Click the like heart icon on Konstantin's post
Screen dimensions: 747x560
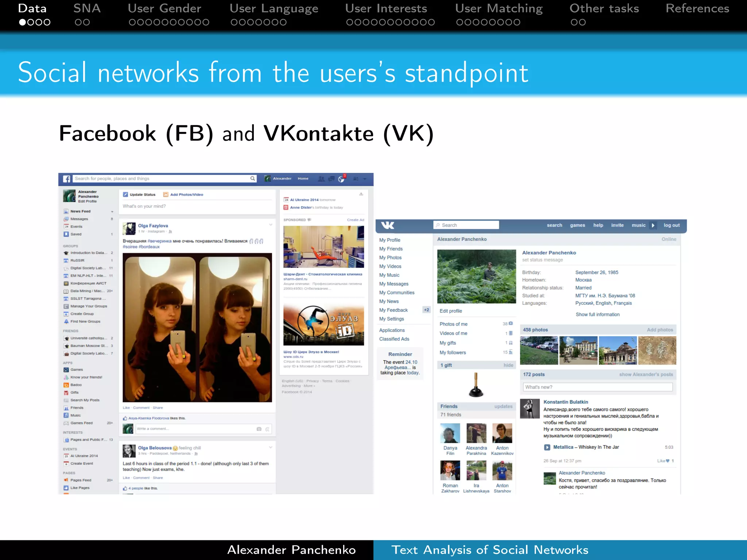click(667, 461)
